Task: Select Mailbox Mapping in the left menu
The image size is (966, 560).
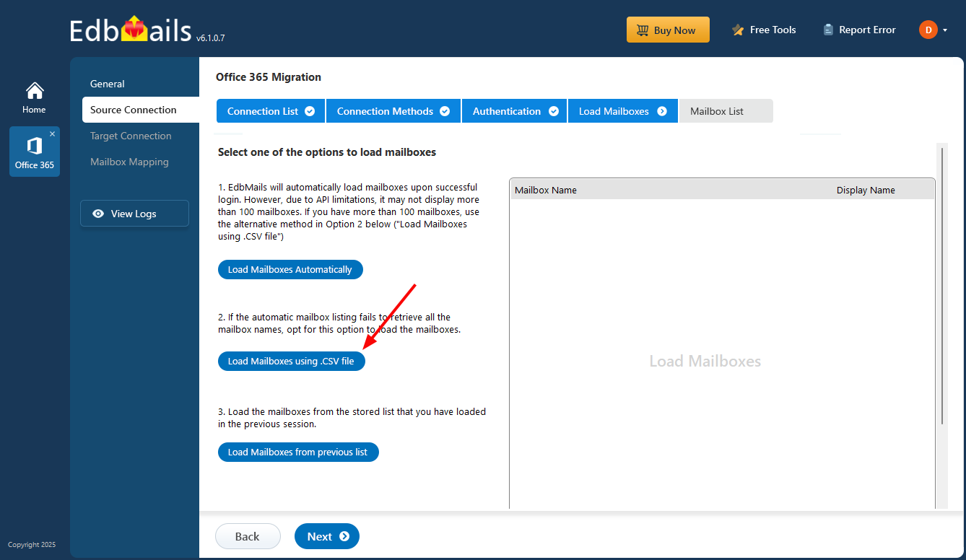Action: click(x=129, y=162)
